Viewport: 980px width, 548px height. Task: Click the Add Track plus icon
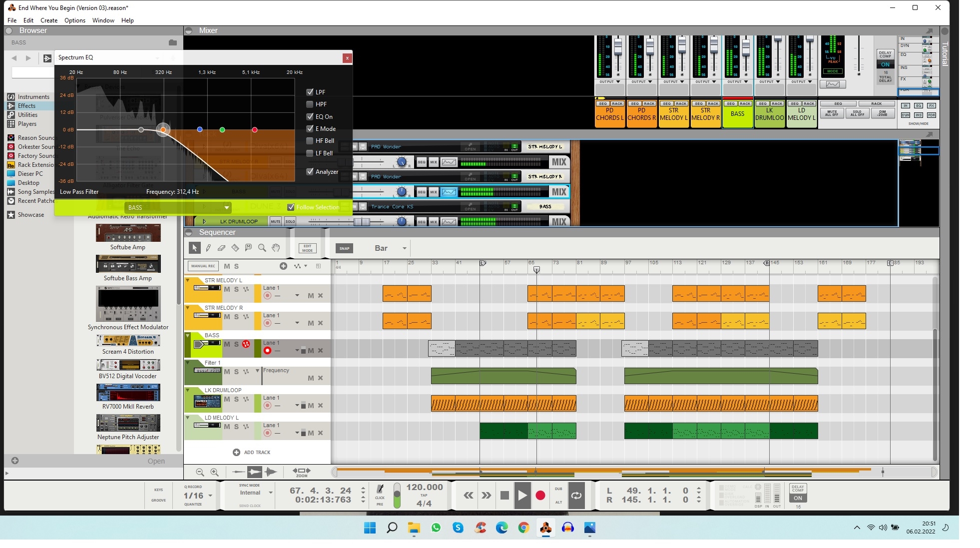tap(236, 452)
